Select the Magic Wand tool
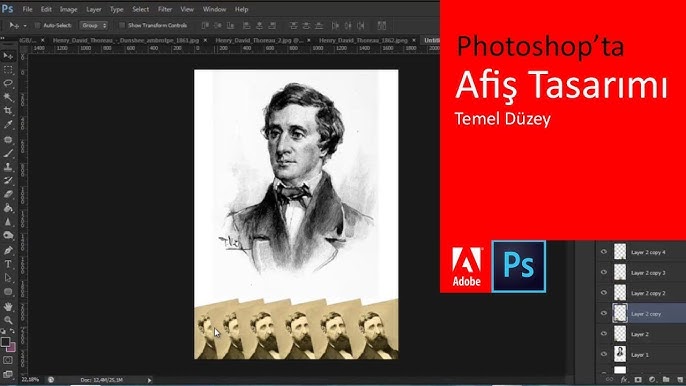This screenshot has width=686, height=386. click(x=8, y=97)
